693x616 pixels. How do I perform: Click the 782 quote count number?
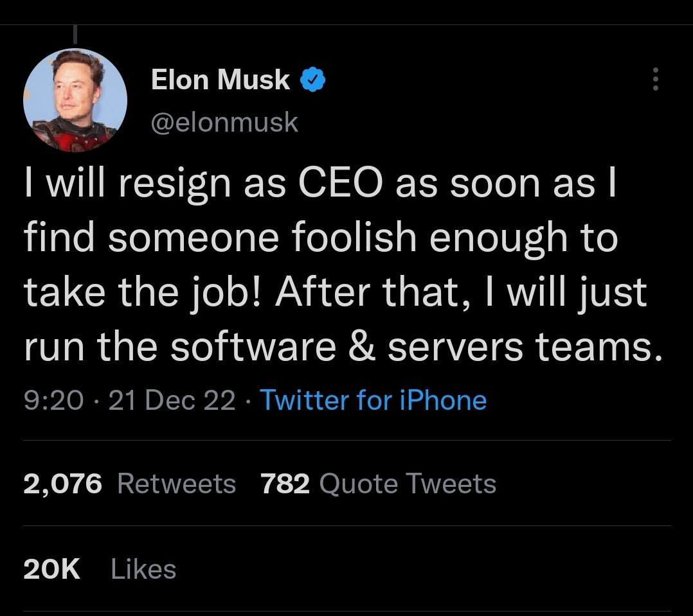pyautogui.click(x=285, y=484)
